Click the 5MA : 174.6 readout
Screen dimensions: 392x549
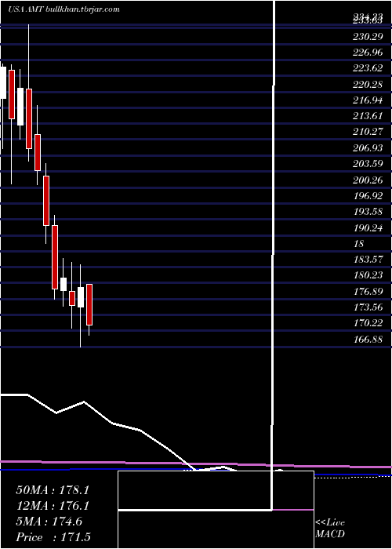[x=49, y=522]
